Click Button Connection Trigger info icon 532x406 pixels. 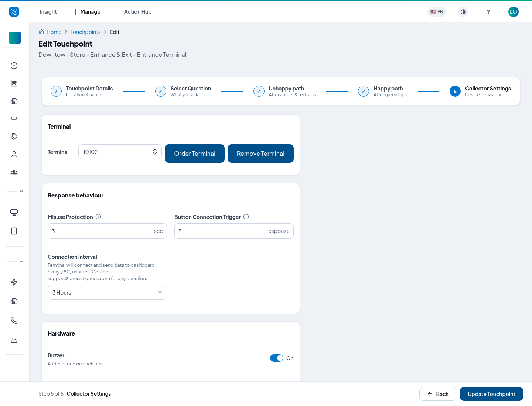coord(246,217)
